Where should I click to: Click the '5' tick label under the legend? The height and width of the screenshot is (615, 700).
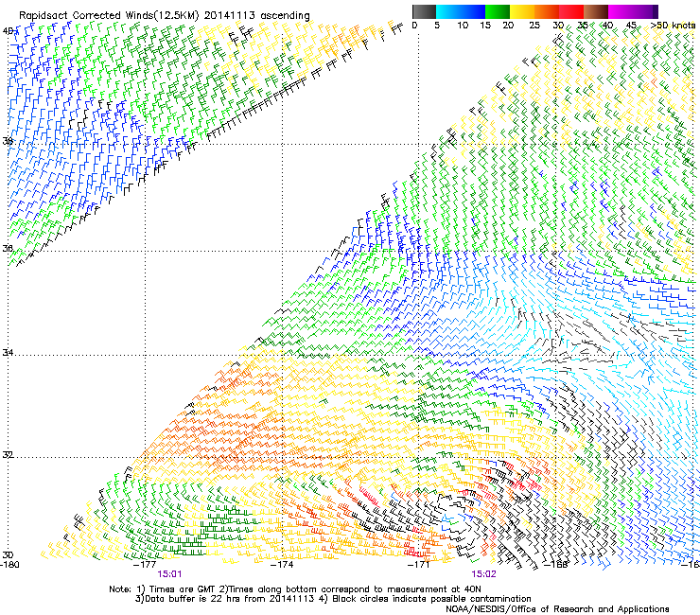pyautogui.click(x=437, y=25)
